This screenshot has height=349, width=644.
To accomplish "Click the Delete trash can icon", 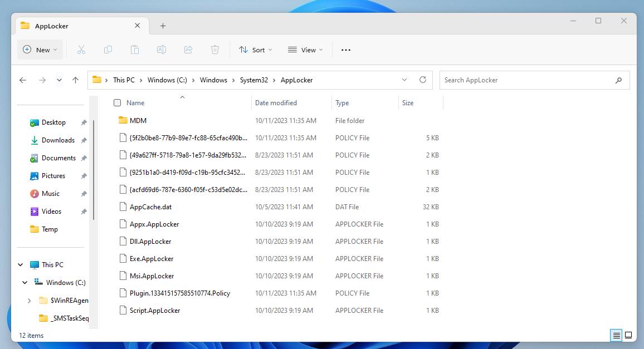I will point(215,50).
